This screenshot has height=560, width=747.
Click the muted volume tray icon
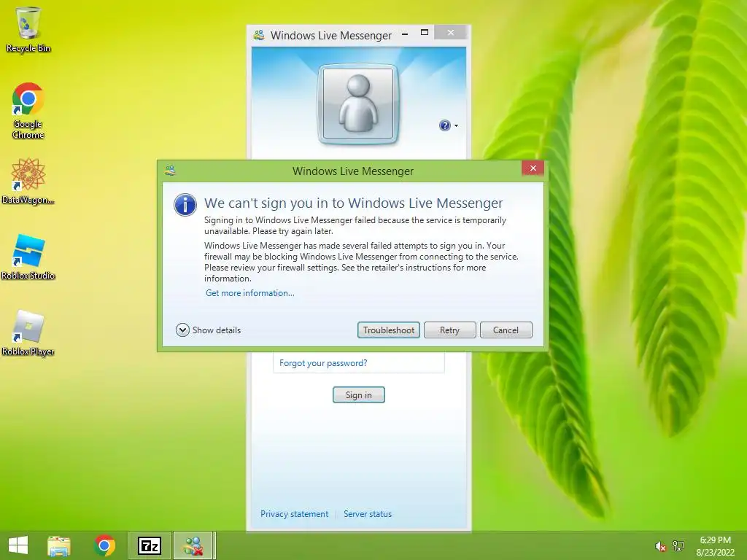(660, 546)
